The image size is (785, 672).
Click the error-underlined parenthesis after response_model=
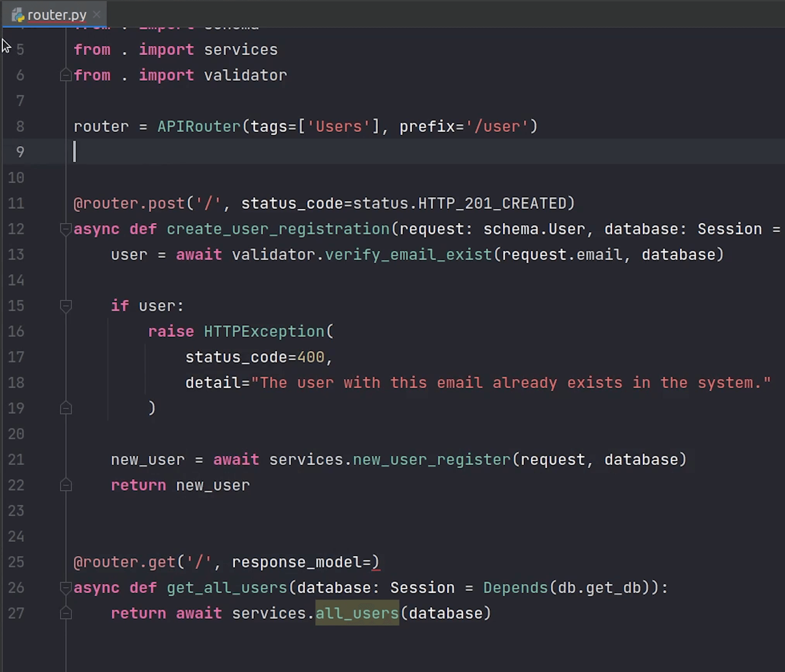376,562
